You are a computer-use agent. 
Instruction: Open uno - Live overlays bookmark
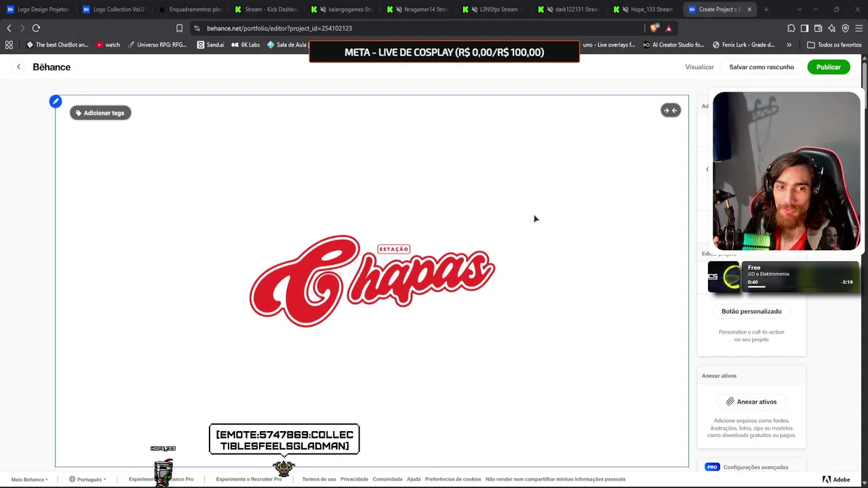pos(609,45)
